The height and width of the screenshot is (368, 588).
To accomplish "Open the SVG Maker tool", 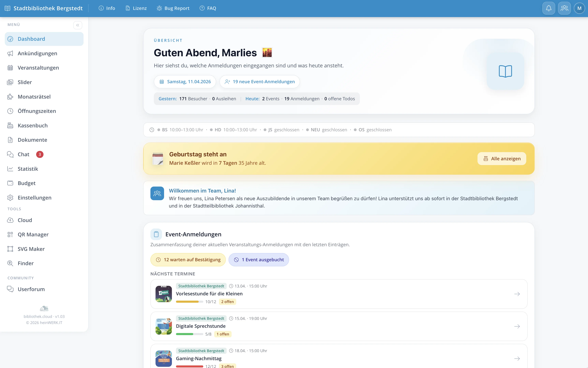I will pos(31,249).
